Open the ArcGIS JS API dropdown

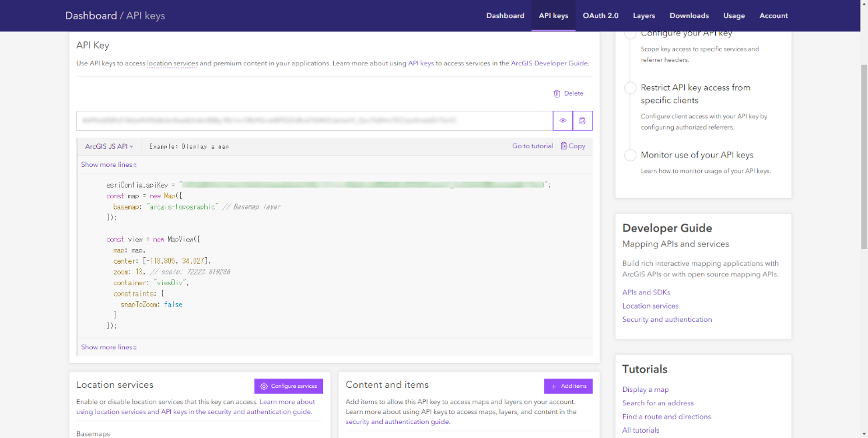point(109,146)
